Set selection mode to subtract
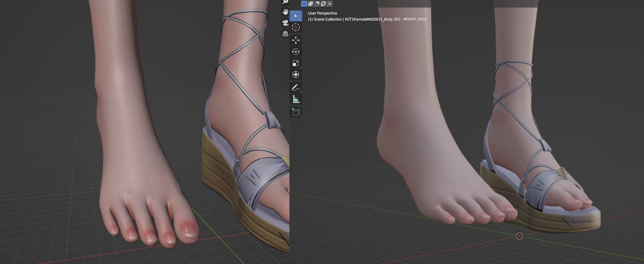 click(317, 3)
